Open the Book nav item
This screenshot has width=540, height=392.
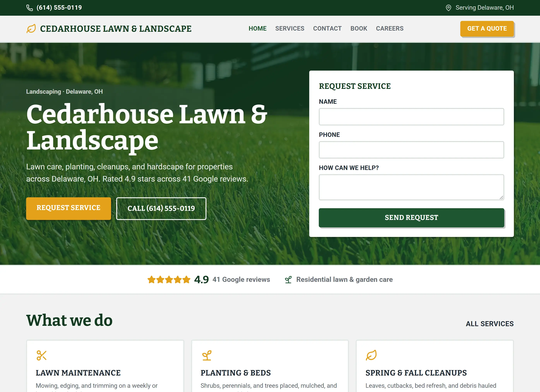tap(359, 29)
